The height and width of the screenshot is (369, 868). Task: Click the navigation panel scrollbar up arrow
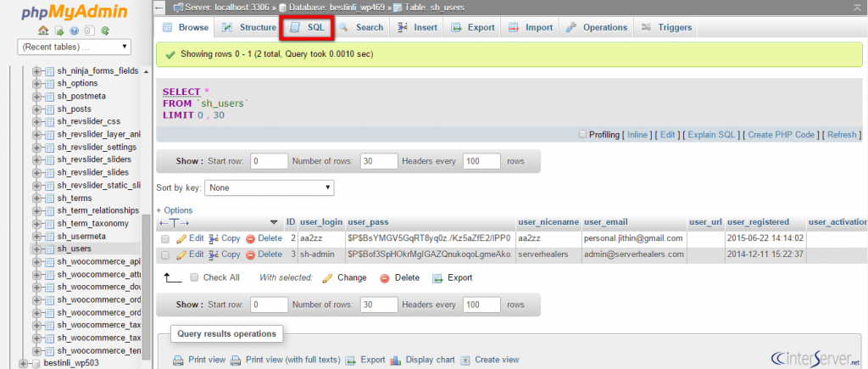click(146, 71)
